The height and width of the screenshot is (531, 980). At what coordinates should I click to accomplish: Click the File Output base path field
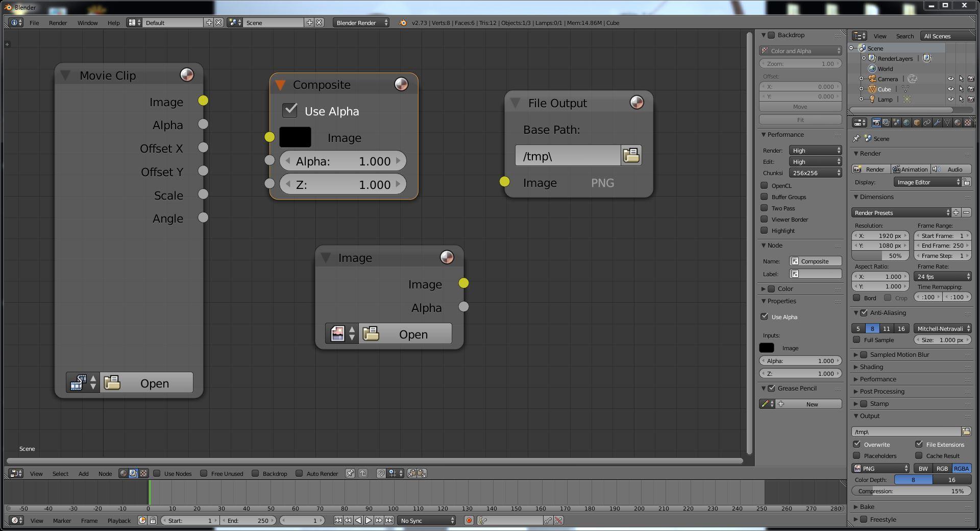(x=568, y=155)
